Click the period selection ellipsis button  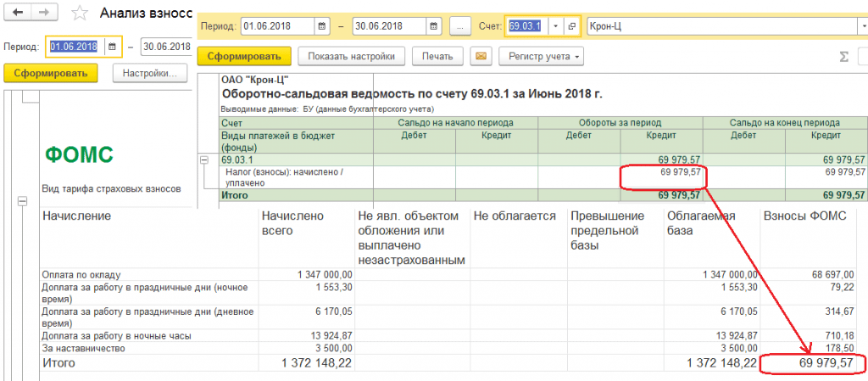point(460,26)
